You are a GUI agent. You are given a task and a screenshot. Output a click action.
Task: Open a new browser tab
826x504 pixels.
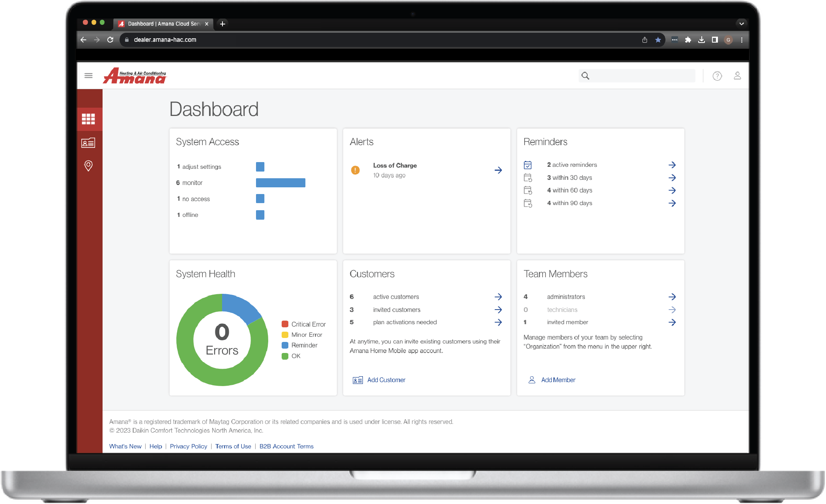point(222,24)
